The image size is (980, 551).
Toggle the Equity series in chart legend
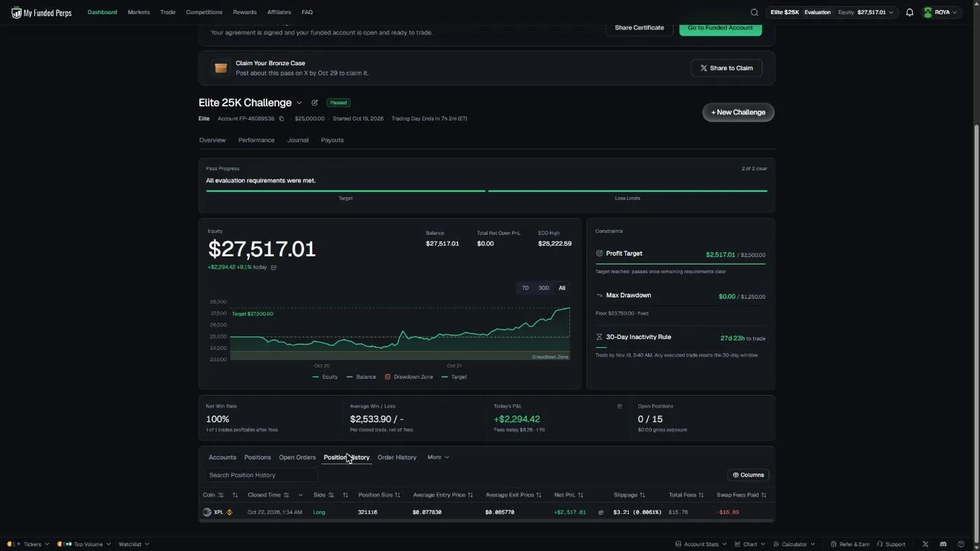tap(325, 377)
